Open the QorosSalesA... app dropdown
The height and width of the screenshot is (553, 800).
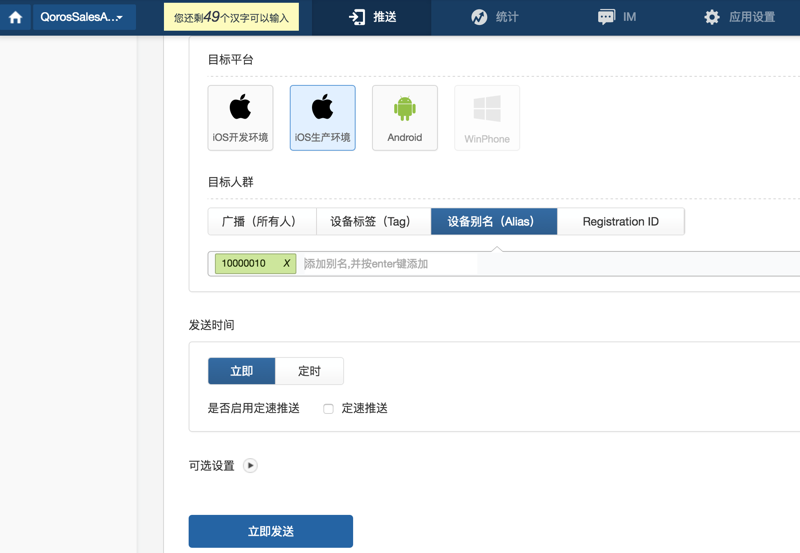(84, 17)
